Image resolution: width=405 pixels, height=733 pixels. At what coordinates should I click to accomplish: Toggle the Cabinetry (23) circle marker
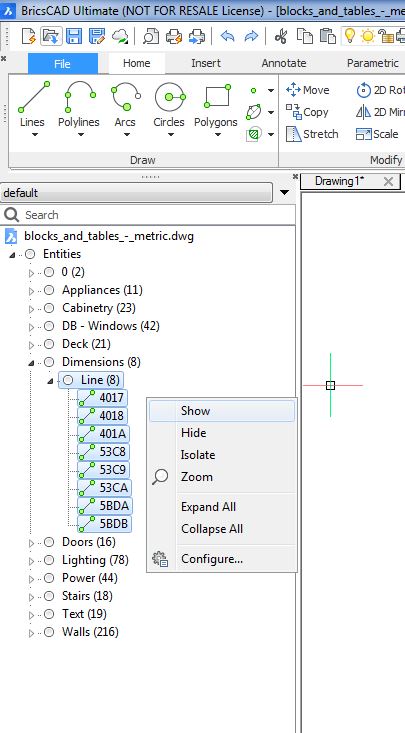49,309
